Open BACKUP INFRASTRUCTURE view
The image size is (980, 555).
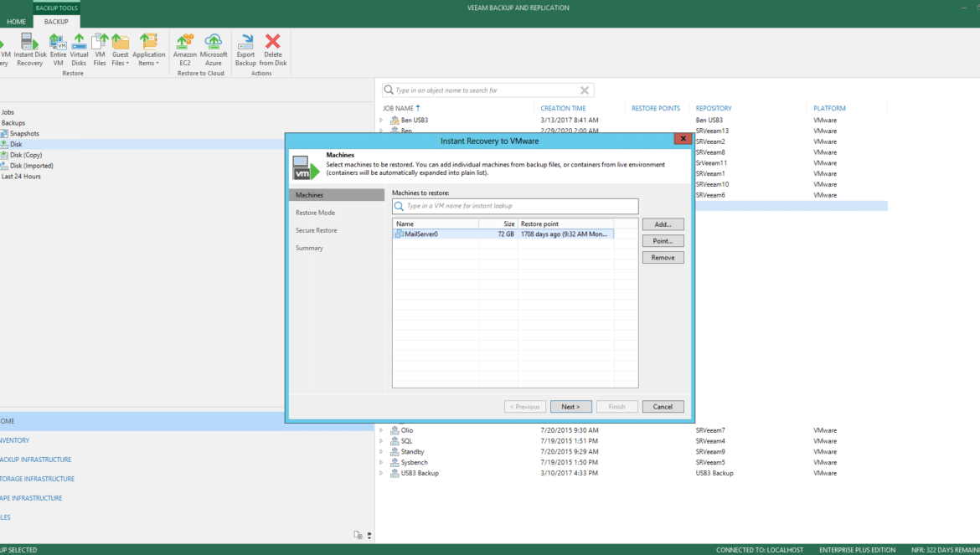coord(36,460)
